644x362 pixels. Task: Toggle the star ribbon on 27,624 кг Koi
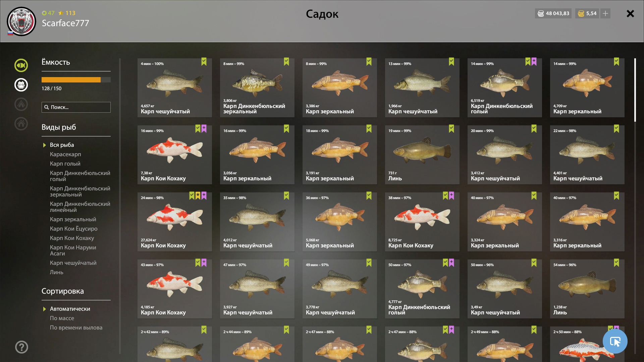198,196
